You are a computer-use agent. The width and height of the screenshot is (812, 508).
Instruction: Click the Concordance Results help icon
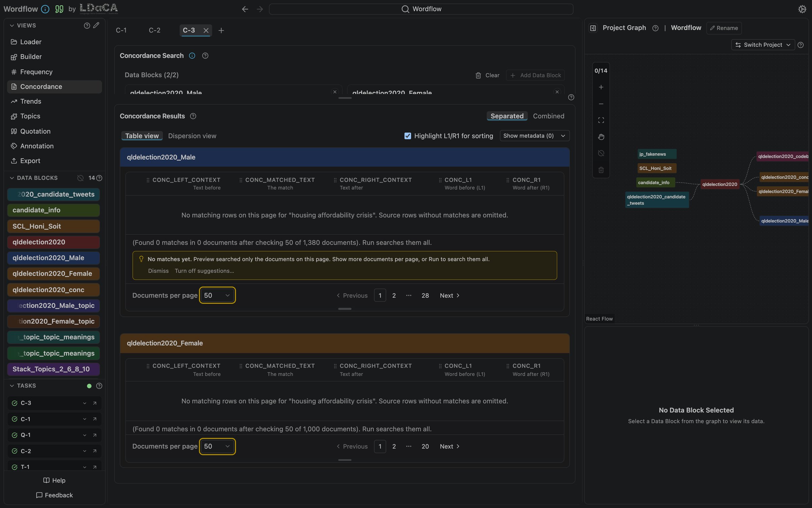[x=193, y=116]
